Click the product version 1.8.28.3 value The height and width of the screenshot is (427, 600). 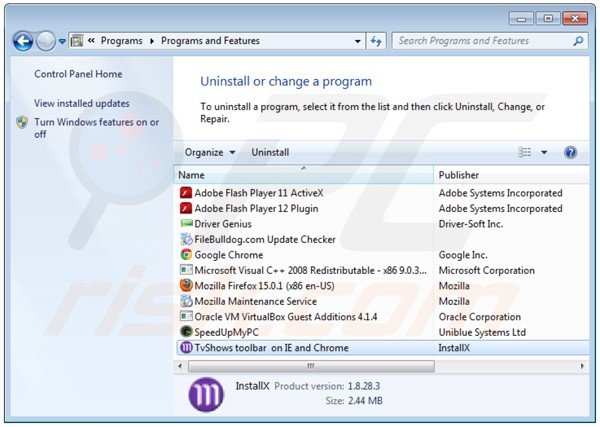[364, 386]
